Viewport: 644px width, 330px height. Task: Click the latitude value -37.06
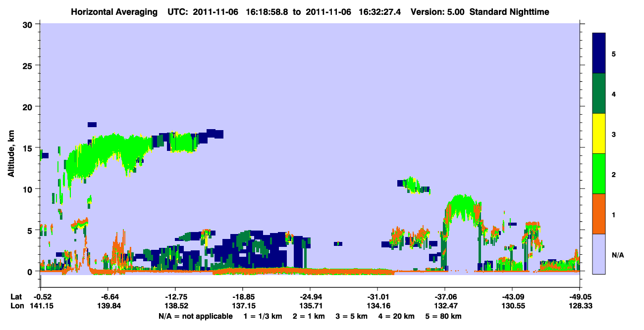click(x=445, y=296)
